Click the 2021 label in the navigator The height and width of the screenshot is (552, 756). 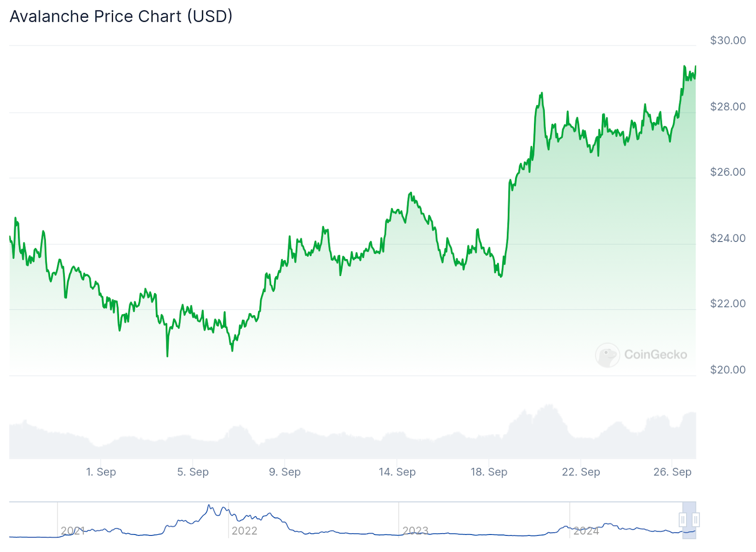click(x=73, y=531)
